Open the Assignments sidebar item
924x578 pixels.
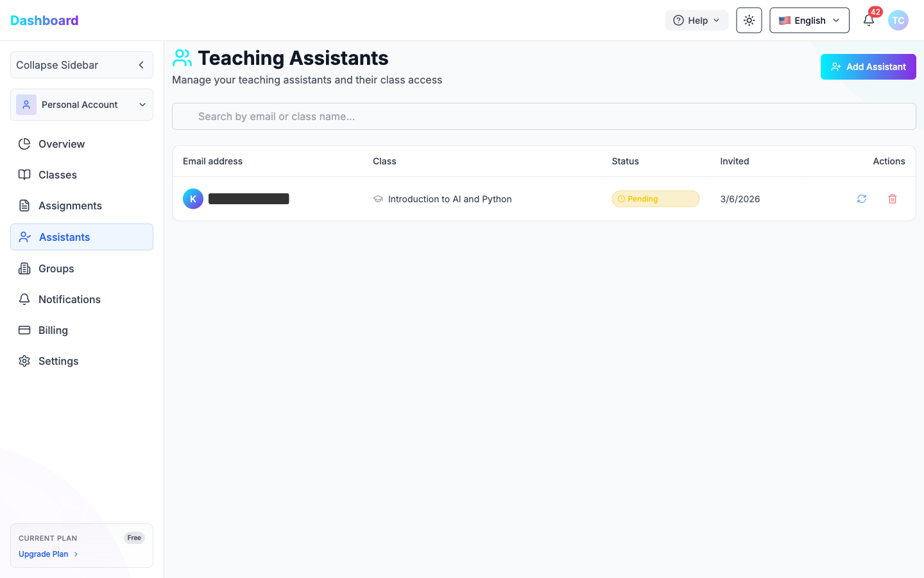pos(70,206)
